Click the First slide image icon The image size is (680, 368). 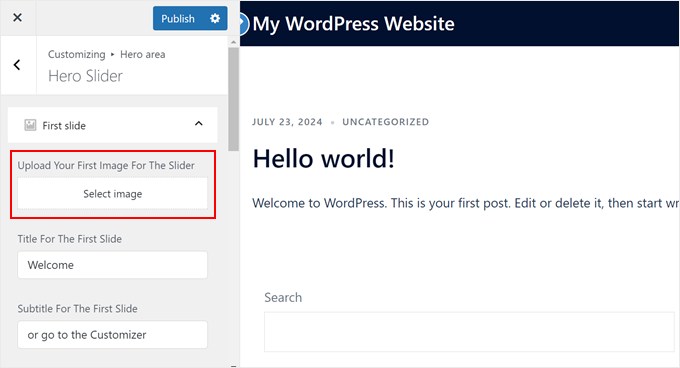click(x=30, y=125)
